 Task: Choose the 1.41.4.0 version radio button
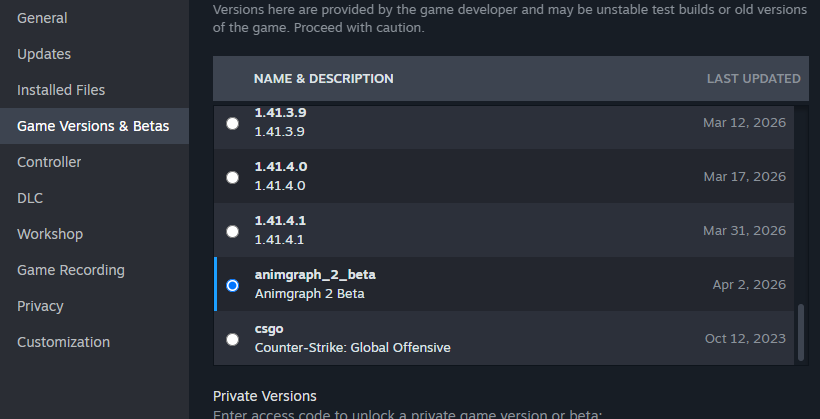[x=233, y=177]
